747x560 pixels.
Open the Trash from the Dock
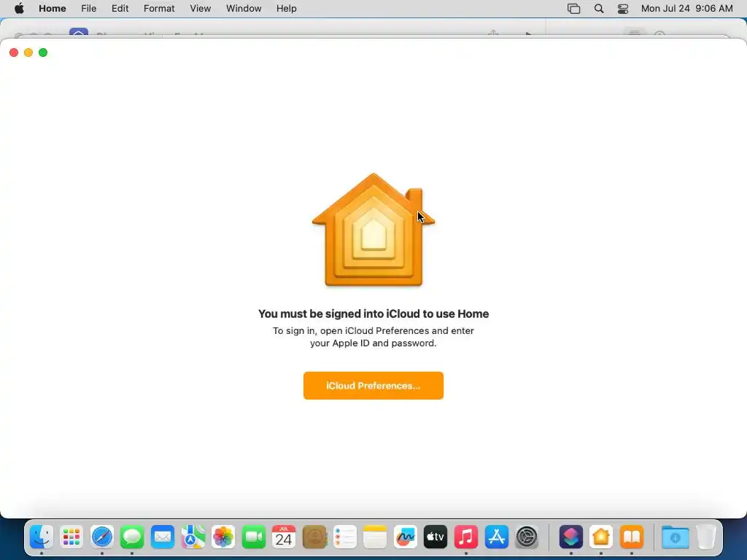706,537
